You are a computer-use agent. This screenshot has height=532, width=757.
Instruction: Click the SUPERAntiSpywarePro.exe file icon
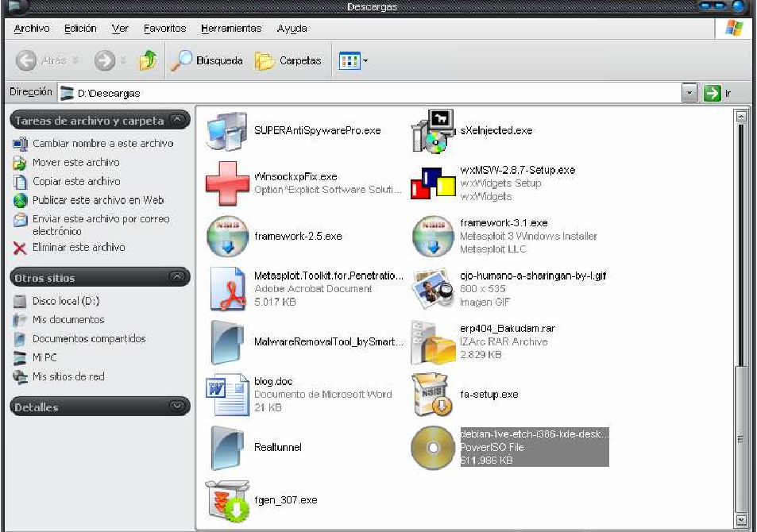pyautogui.click(x=226, y=130)
